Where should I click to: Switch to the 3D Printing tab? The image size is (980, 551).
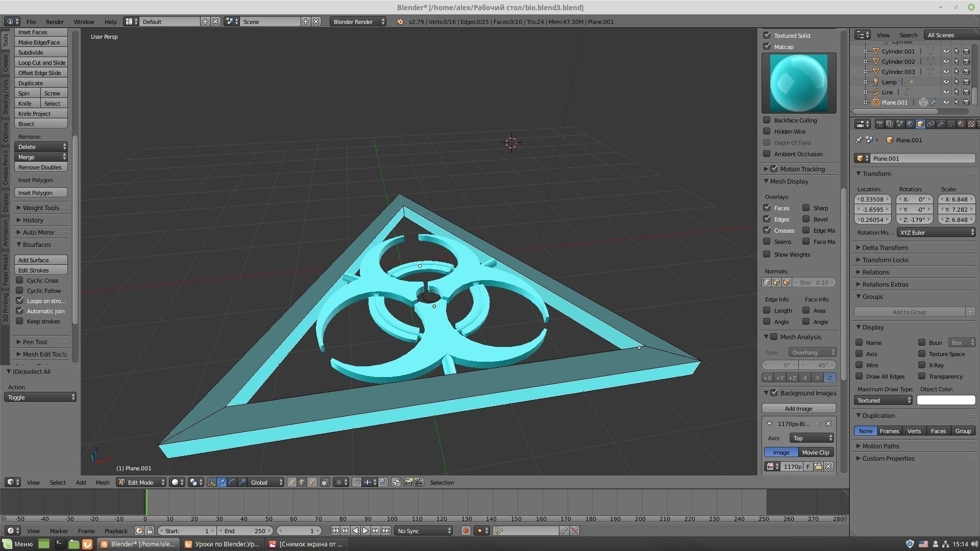[6, 307]
